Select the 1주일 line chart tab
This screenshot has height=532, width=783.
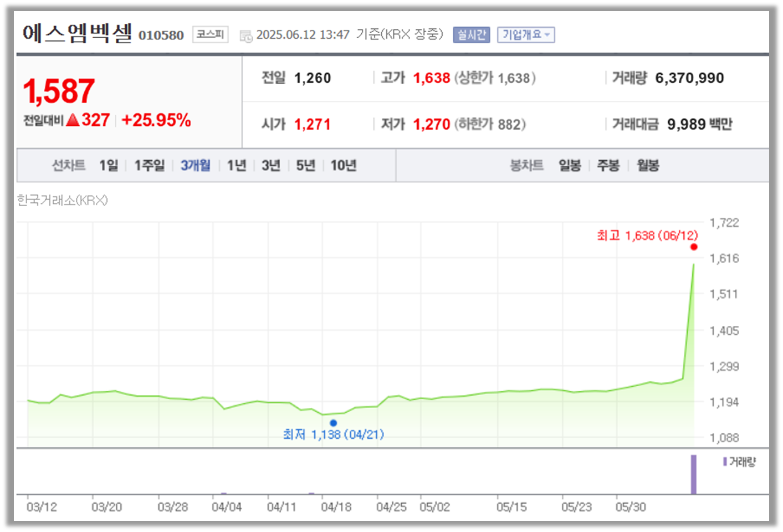coord(150,165)
